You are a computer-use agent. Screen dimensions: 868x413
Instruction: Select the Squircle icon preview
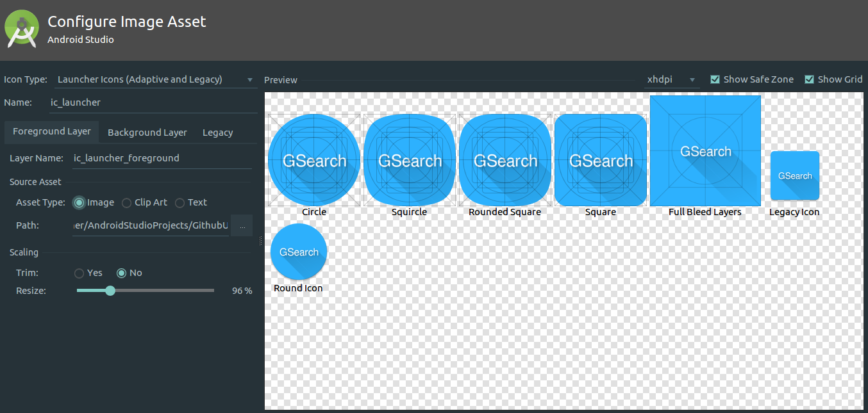409,160
